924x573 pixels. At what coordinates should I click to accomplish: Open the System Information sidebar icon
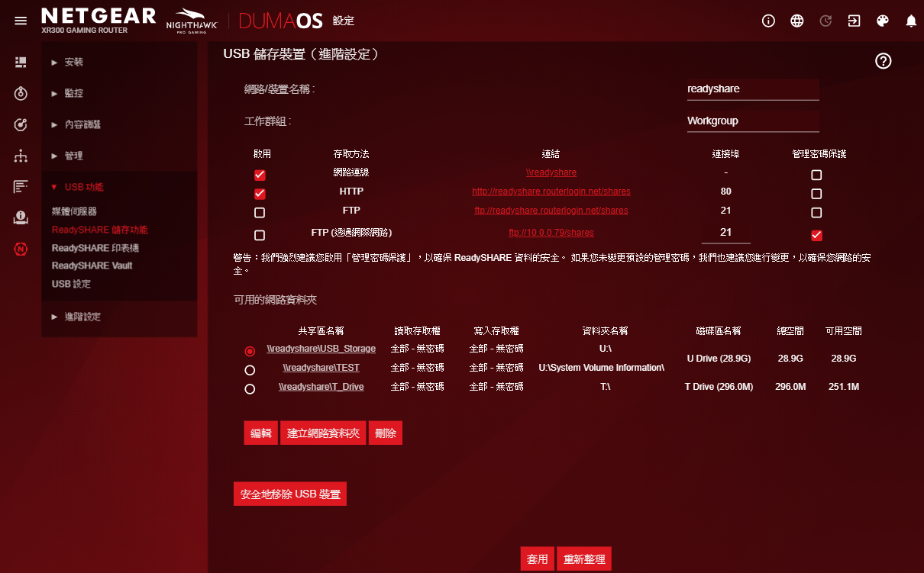(x=21, y=217)
